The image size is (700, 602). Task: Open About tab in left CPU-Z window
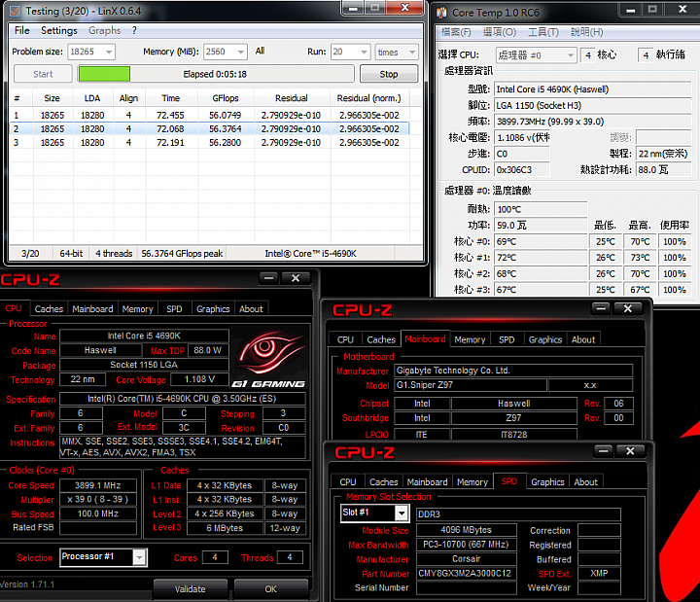click(251, 308)
